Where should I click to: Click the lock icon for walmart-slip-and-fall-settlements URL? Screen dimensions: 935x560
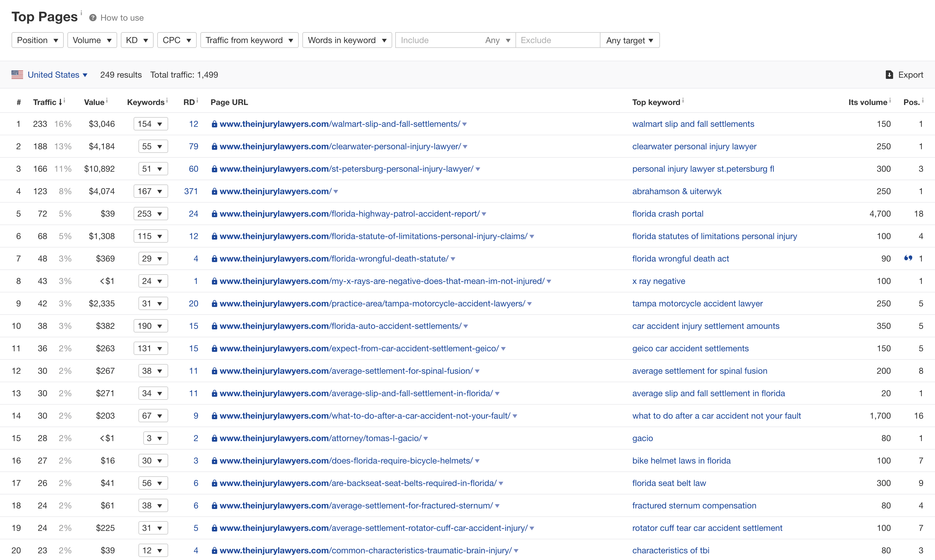point(215,124)
